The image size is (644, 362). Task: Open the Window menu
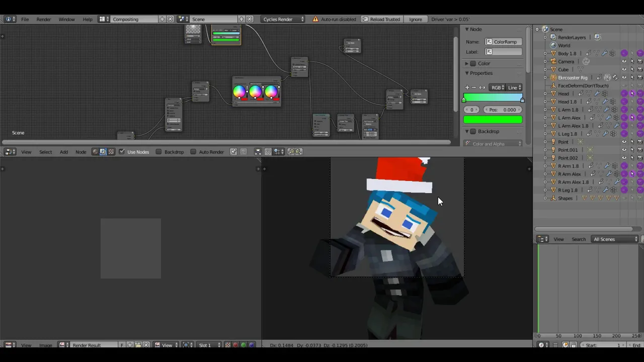(x=66, y=19)
